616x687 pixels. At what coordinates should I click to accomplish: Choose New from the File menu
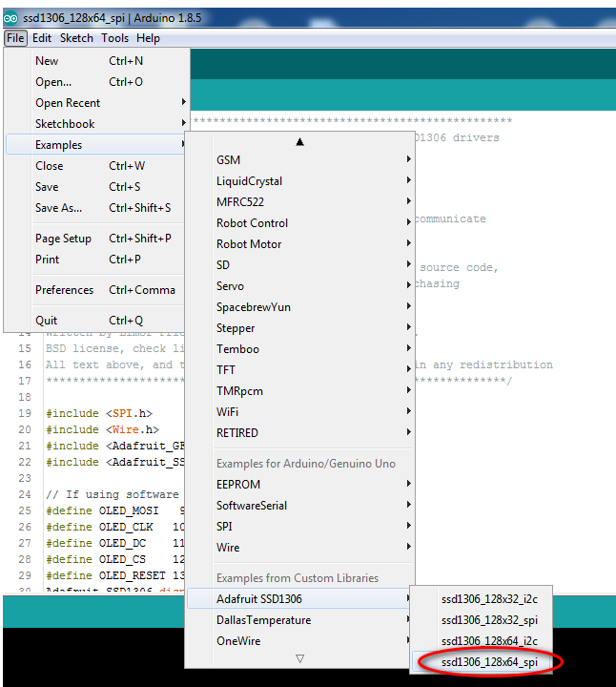point(96,61)
